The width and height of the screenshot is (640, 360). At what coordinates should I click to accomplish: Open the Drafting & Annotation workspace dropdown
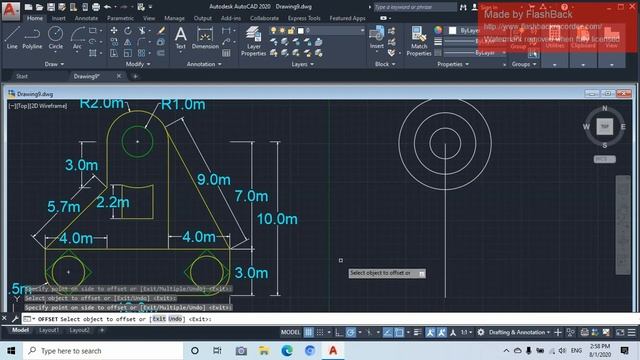(520, 333)
